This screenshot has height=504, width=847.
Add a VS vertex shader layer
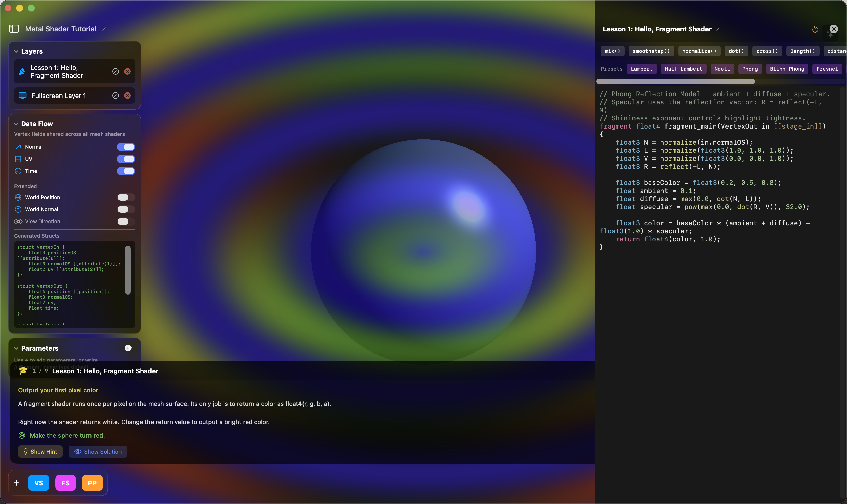(39, 483)
